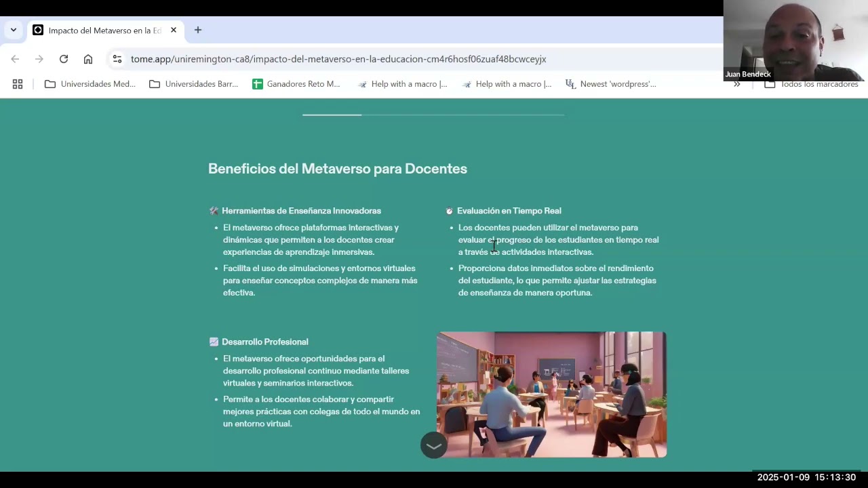Show the hidden bookmarks overflow chevron
Image resolution: width=868 pixels, height=488 pixels.
tap(737, 84)
